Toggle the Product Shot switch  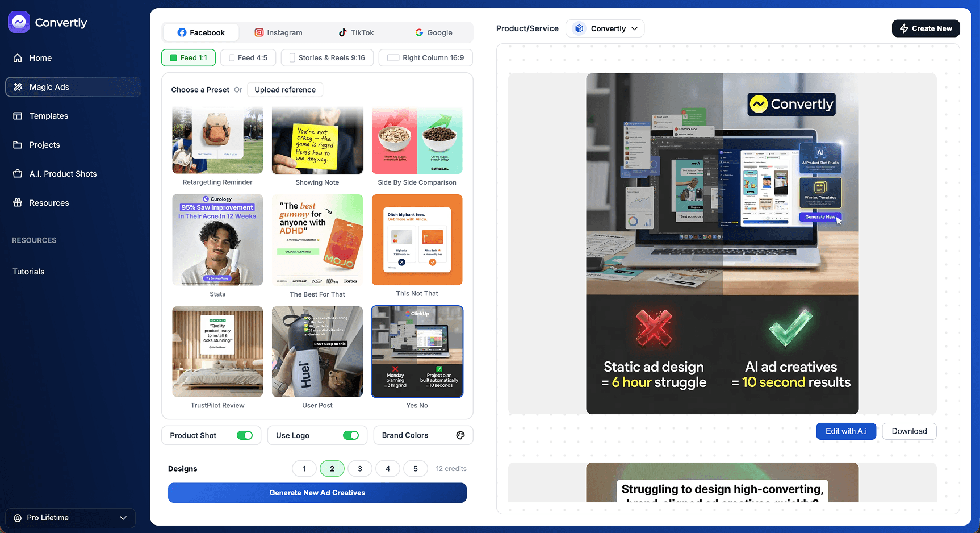click(x=245, y=435)
